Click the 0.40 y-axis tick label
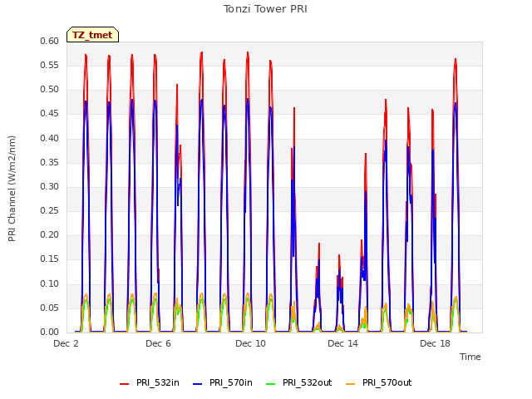 (50, 138)
